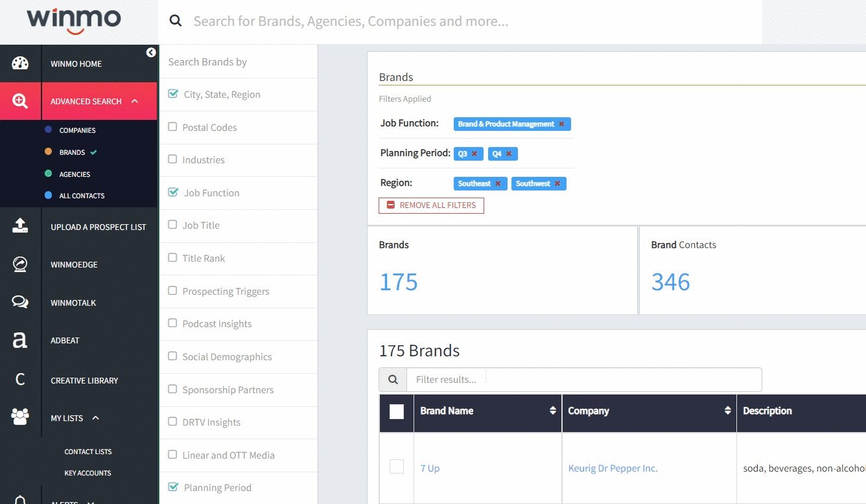Image resolution: width=866 pixels, height=504 pixels.
Task: Uncheck the Planning Period filter
Action: click(173, 487)
